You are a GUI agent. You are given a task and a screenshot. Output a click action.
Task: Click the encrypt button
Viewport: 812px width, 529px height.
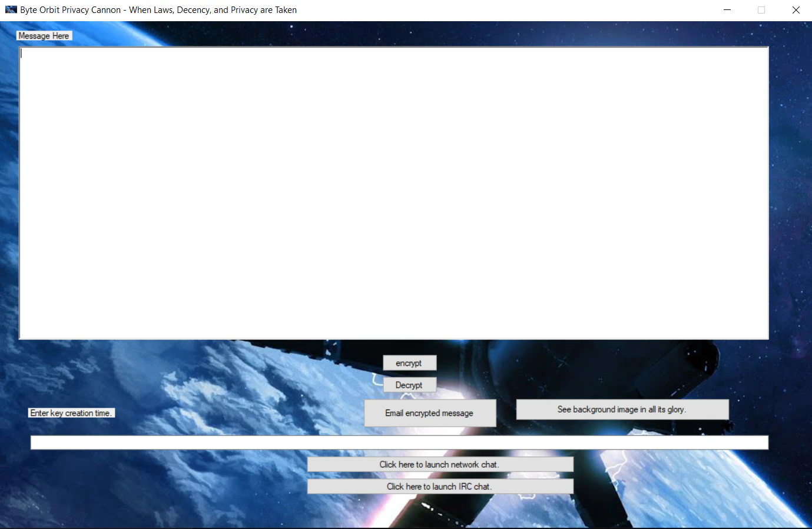[409, 363]
